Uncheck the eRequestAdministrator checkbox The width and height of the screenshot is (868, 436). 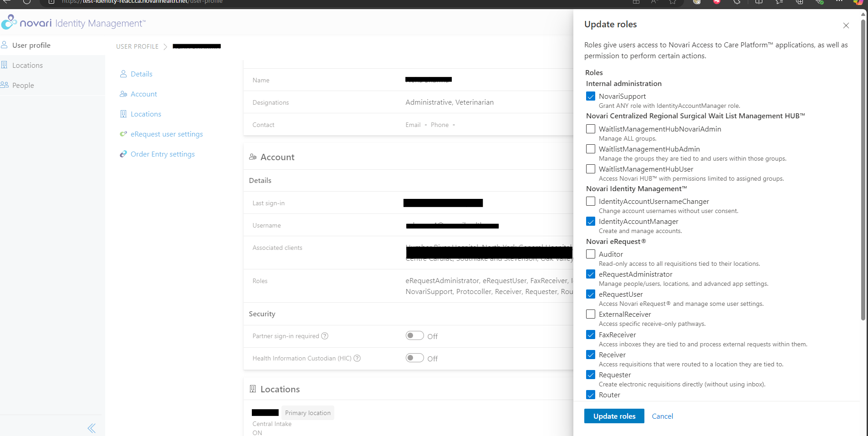(591, 274)
